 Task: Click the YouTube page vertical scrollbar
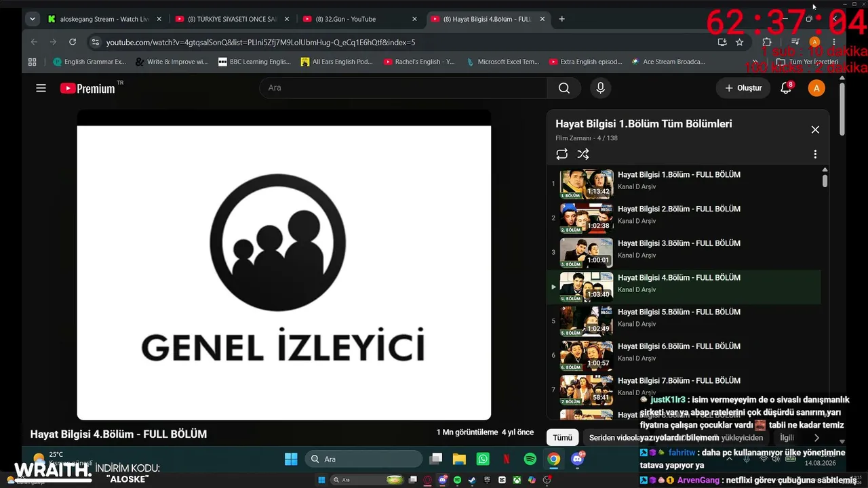coord(843,108)
